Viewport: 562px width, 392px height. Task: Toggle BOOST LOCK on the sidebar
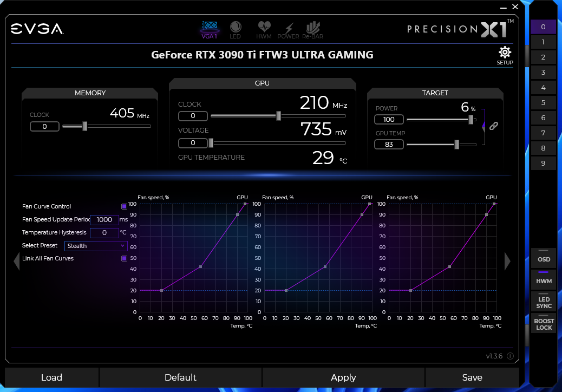click(544, 323)
